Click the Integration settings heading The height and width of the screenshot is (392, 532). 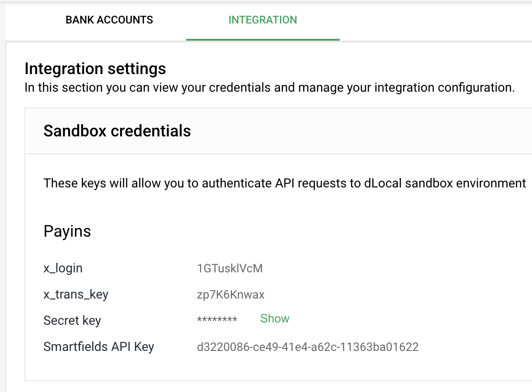pyautogui.click(x=95, y=69)
